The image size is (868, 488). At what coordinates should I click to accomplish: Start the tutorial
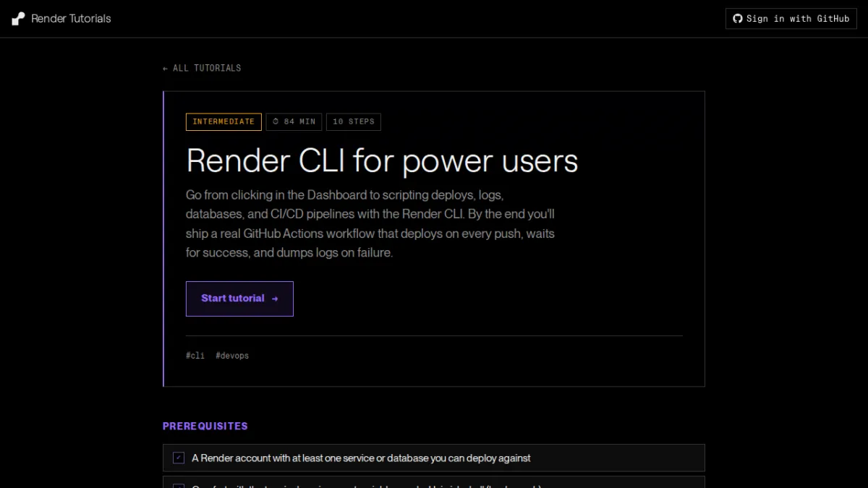[x=239, y=299]
